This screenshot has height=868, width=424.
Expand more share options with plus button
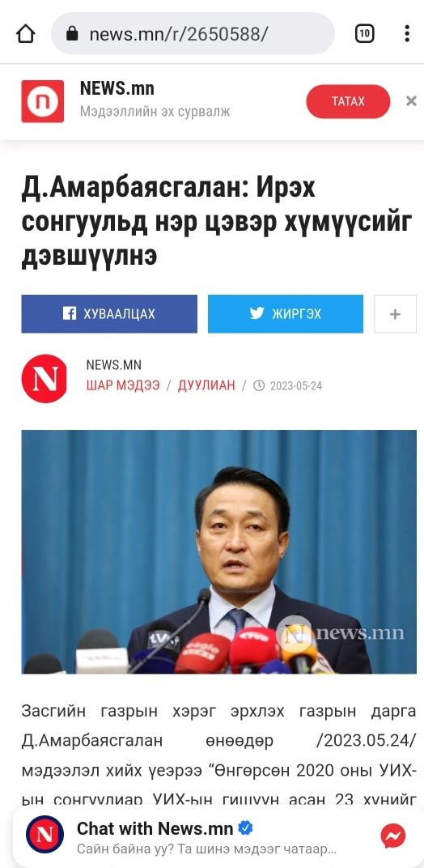(x=395, y=314)
